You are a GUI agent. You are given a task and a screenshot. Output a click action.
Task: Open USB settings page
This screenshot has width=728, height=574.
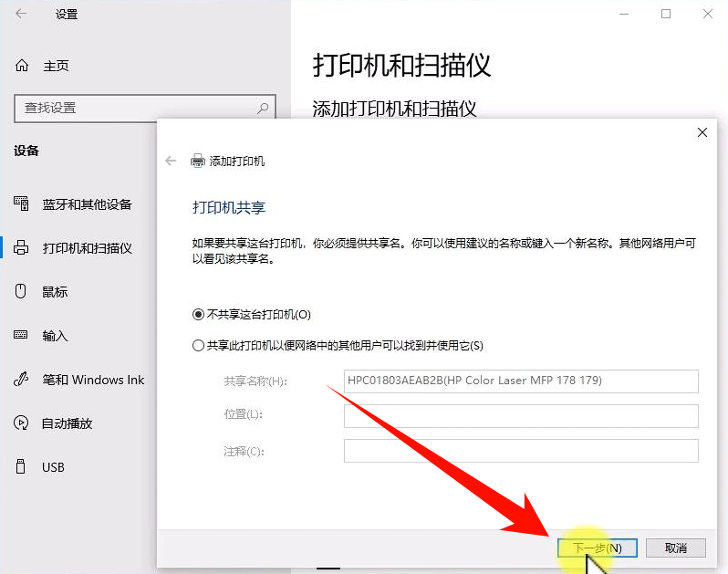pos(54,467)
